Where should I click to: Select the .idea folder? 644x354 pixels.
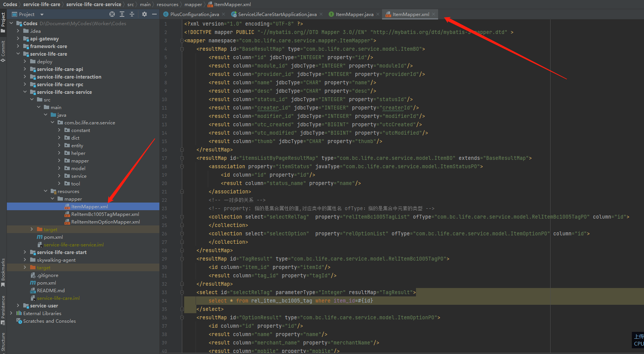pos(35,31)
